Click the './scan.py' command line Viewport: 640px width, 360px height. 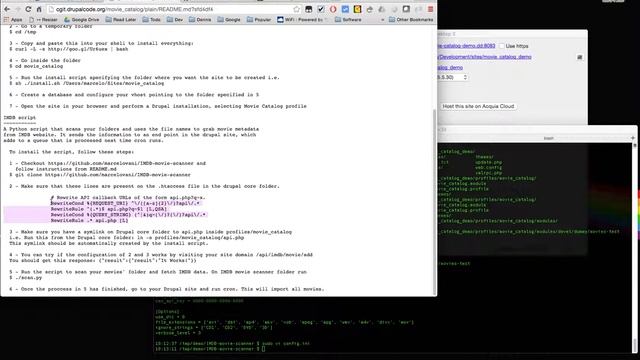(26, 278)
